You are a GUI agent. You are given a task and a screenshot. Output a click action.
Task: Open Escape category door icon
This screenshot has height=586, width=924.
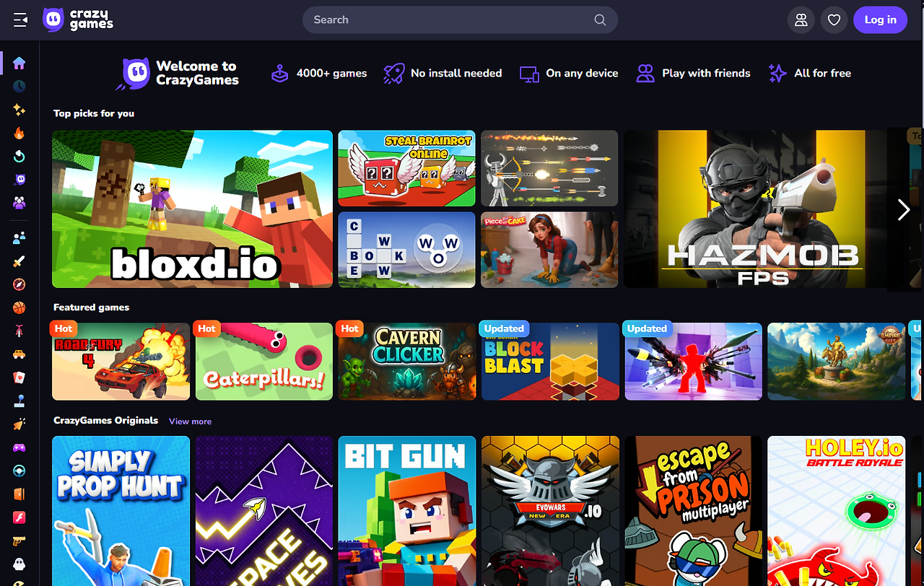19,494
